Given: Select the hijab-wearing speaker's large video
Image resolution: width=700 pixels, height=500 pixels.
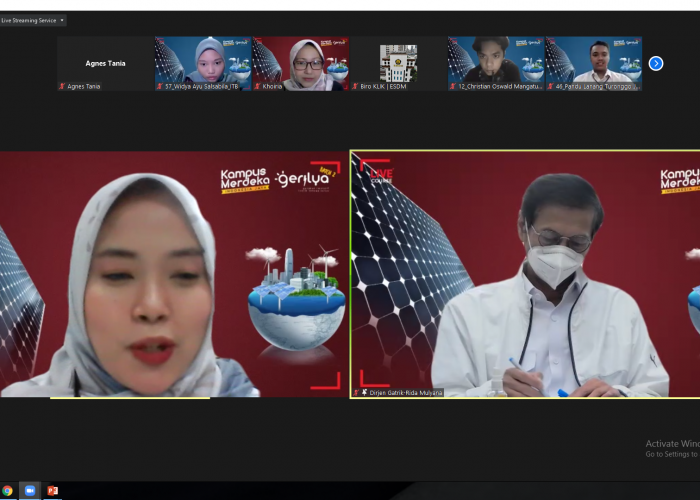Looking at the screenshot, I should point(174,274).
